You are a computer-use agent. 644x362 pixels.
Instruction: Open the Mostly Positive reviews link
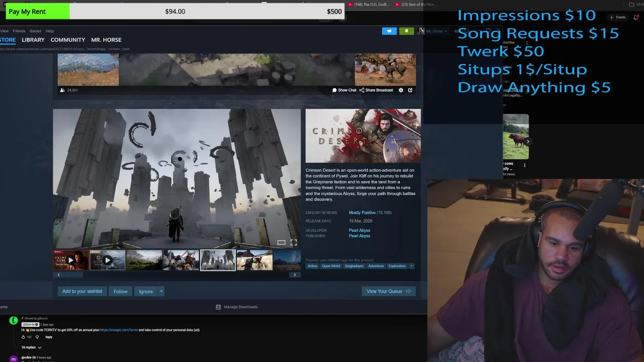click(362, 213)
